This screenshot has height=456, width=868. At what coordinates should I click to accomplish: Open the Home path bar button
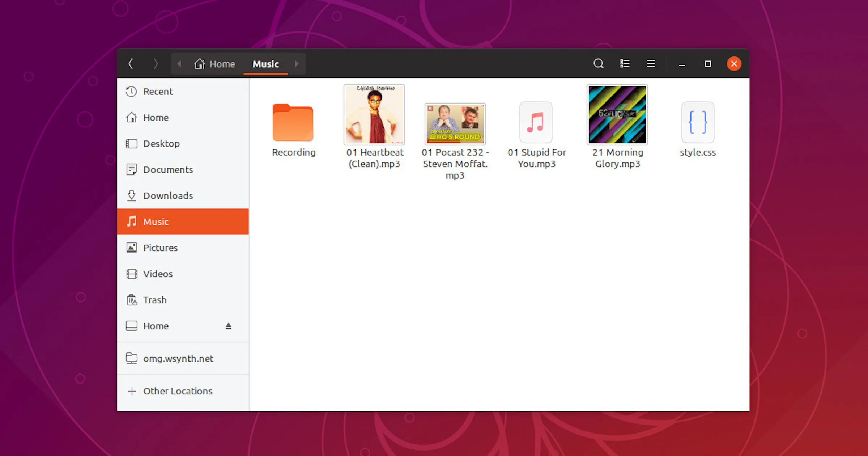pyautogui.click(x=214, y=64)
